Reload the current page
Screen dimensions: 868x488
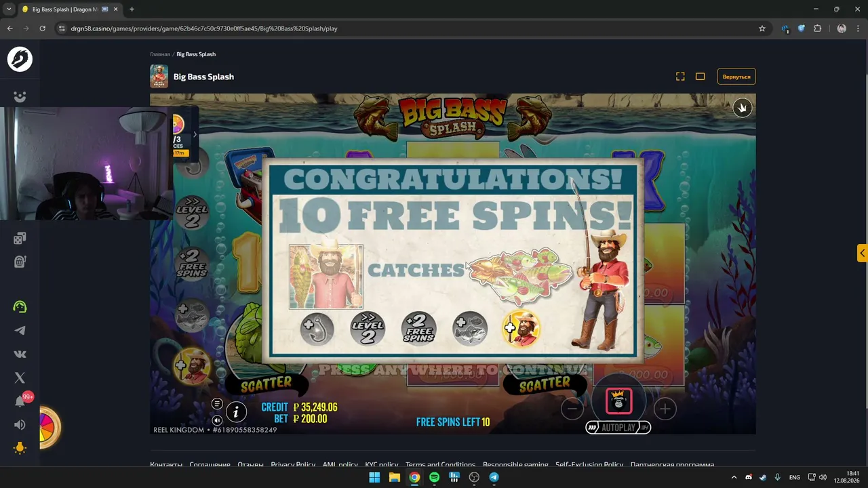(42, 28)
